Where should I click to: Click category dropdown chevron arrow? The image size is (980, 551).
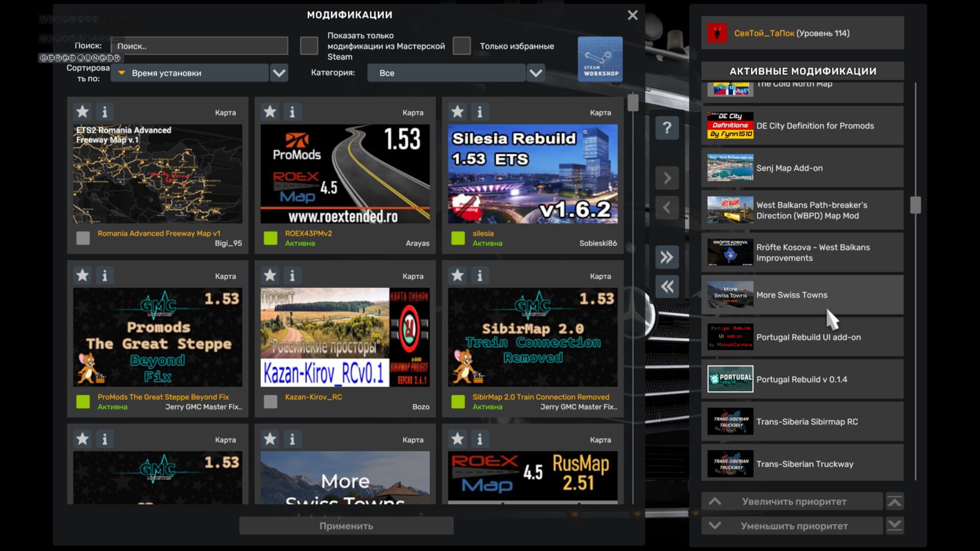click(536, 73)
